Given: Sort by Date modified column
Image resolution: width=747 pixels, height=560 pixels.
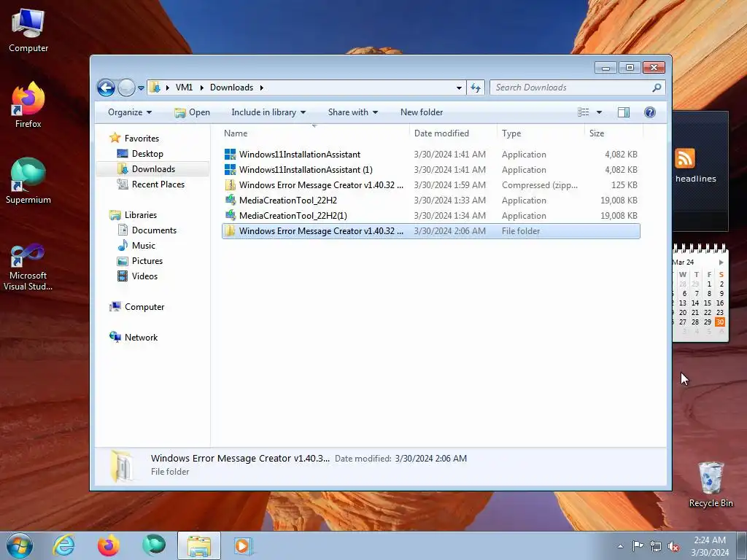Looking at the screenshot, I should [452, 134].
